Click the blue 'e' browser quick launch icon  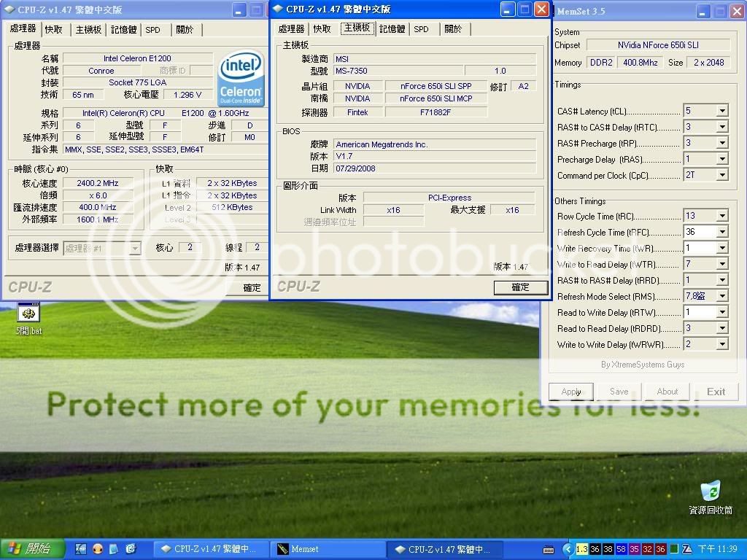pyautogui.click(x=131, y=549)
